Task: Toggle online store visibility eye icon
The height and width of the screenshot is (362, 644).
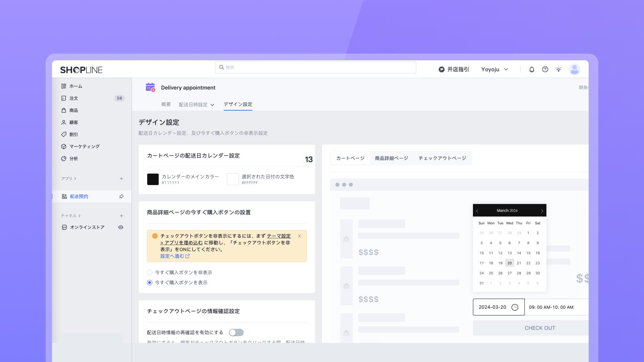Action: (x=121, y=227)
